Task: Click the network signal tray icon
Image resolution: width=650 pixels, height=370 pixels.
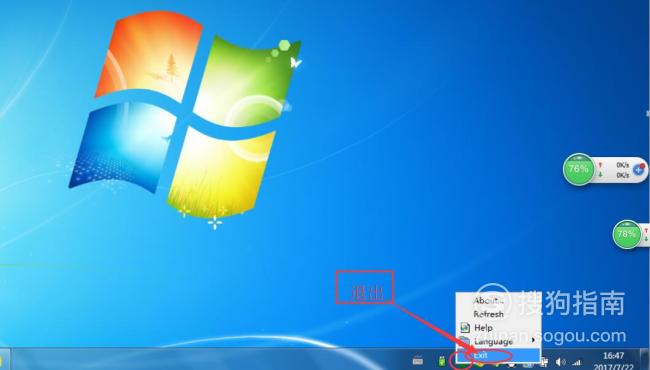Action: (x=577, y=362)
